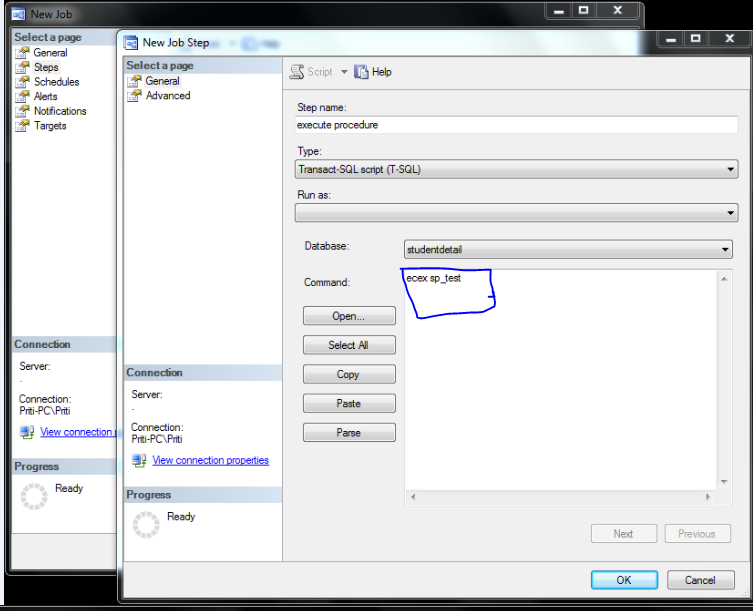Screen dimensions: 753x611
Task: Click the Previous button
Action: 697,534
